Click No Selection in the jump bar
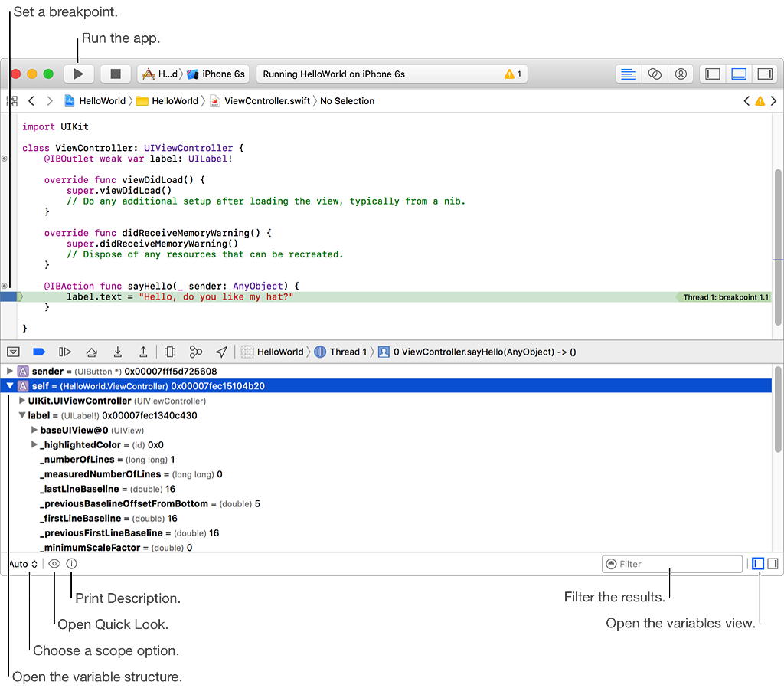Image resolution: width=784 pixels, height=688 pixels. click(347, 101)
